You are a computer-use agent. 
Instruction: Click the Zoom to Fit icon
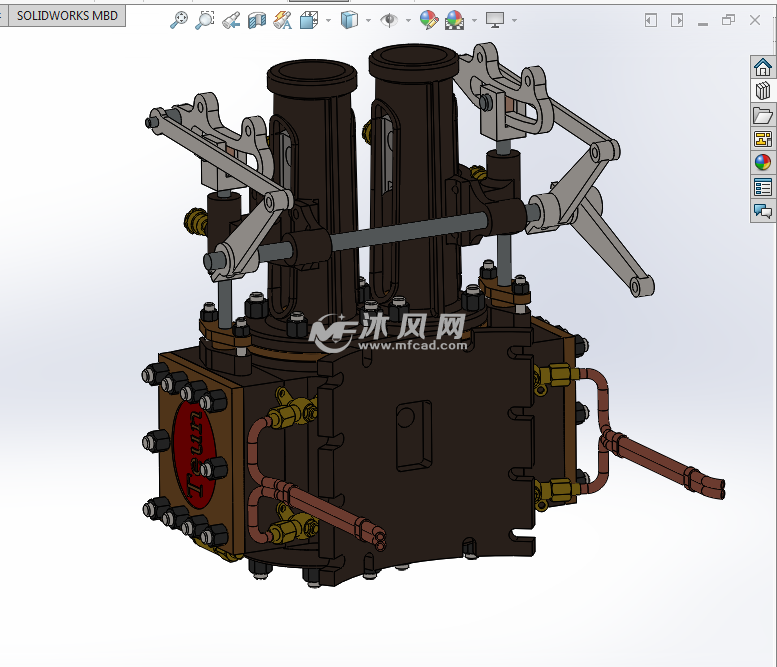(x=179, y=19)
